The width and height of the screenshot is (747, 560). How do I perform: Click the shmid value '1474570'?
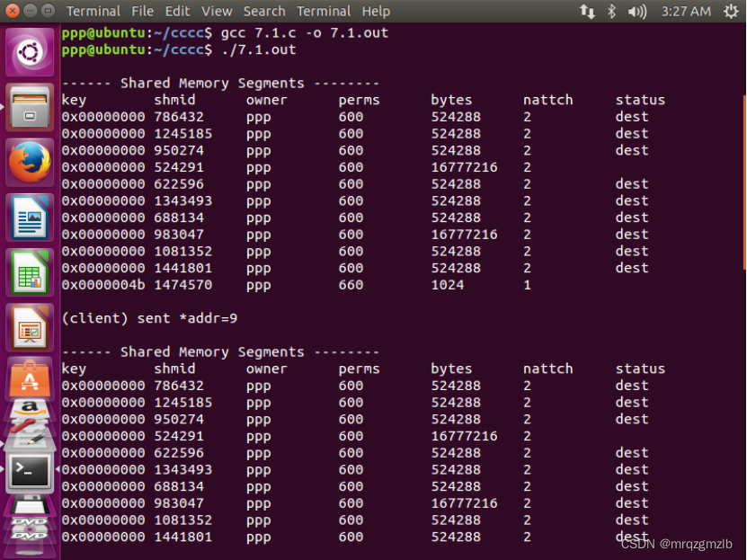[x=183, y=285]
